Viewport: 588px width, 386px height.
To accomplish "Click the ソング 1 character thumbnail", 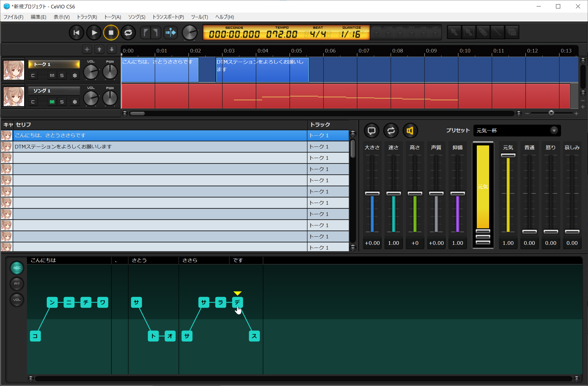I will [x=14, y=97].
